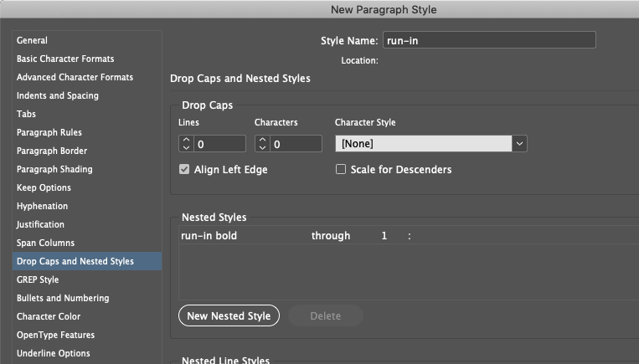Image resolution: width=639 pixels, height=364 pixels.
Task: Select Indents and Spacing in sidebar
Action: point(57,95)
